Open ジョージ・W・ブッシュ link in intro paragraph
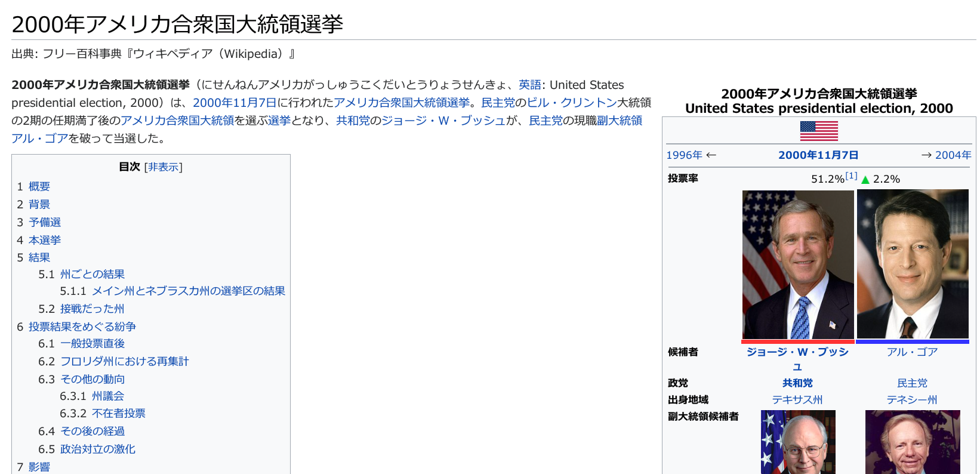This screenshot has height=474, width=980. pyautogui.click(x=443, y=121)
